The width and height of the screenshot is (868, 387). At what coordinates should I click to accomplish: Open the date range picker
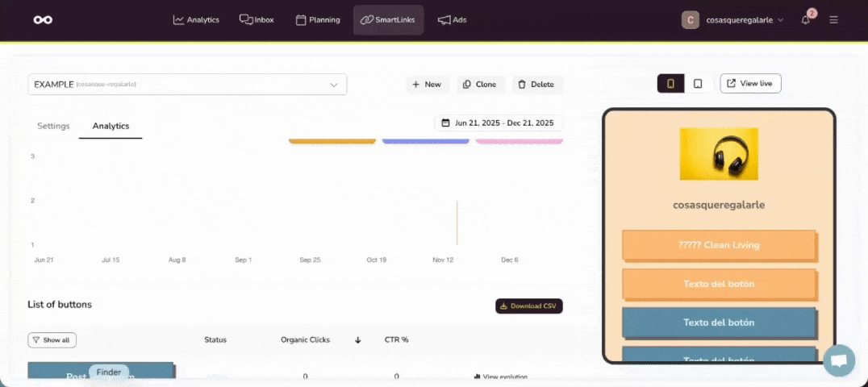(x=499, y=123)
